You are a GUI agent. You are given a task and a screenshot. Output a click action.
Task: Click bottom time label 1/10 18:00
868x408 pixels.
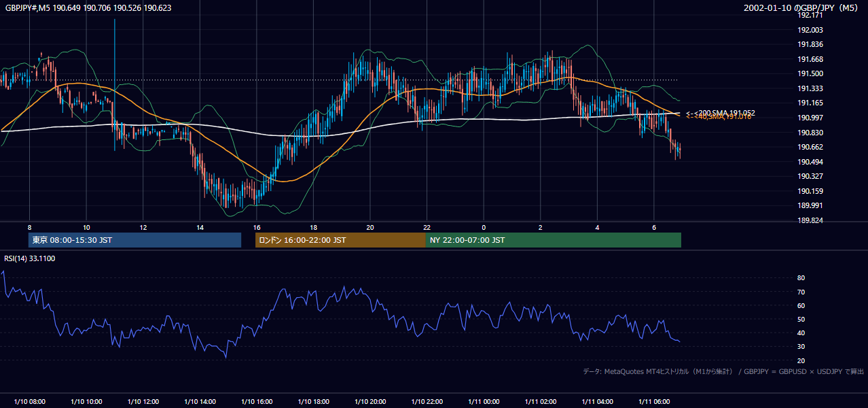point(313,402)
